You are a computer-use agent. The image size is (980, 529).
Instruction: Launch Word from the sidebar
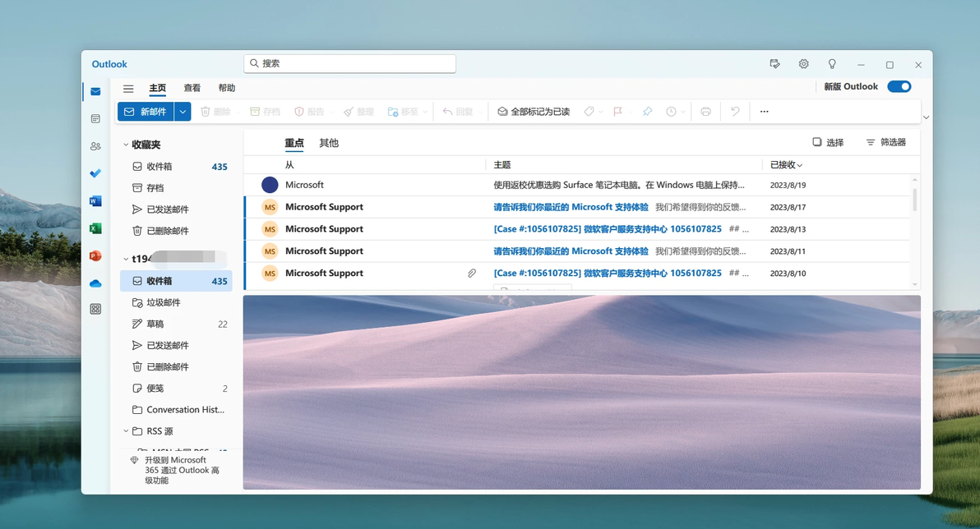point(95,201)
